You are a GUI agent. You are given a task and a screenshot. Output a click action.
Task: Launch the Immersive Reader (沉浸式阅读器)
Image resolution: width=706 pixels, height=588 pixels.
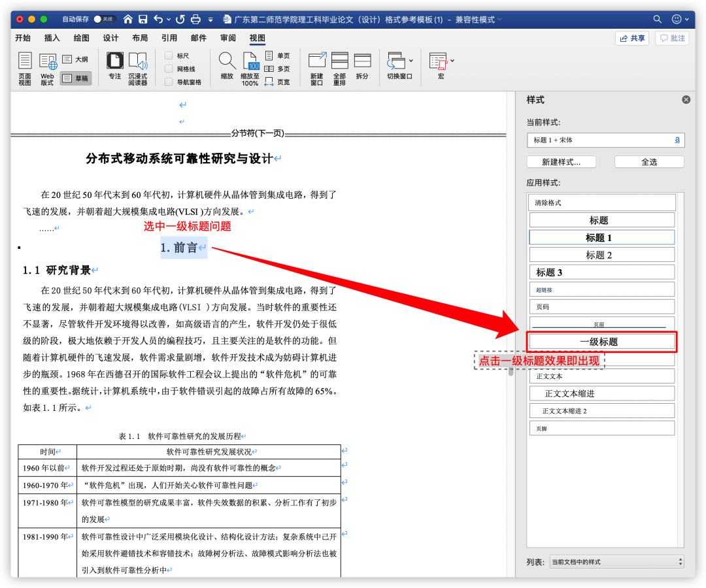click(x=138, y=62)
